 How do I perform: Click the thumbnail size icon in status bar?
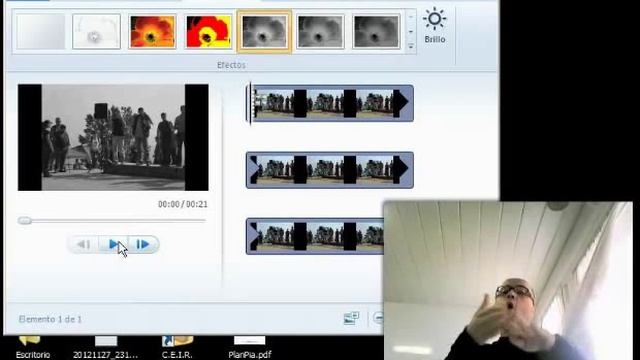click(351, 318)
